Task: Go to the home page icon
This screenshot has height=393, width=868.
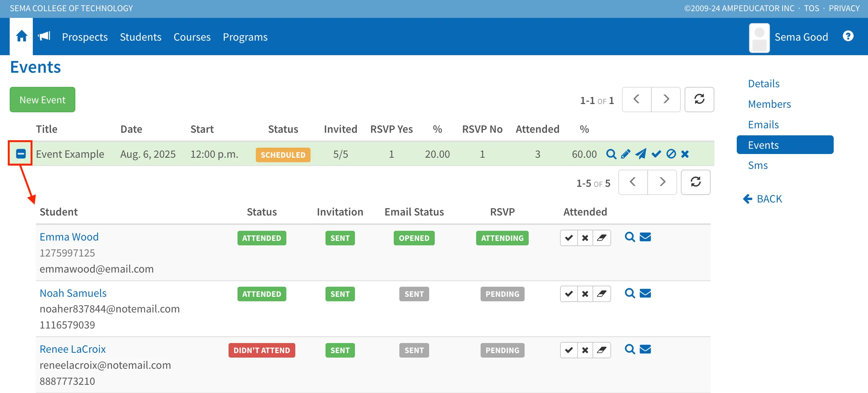Action: click(21, 36)
